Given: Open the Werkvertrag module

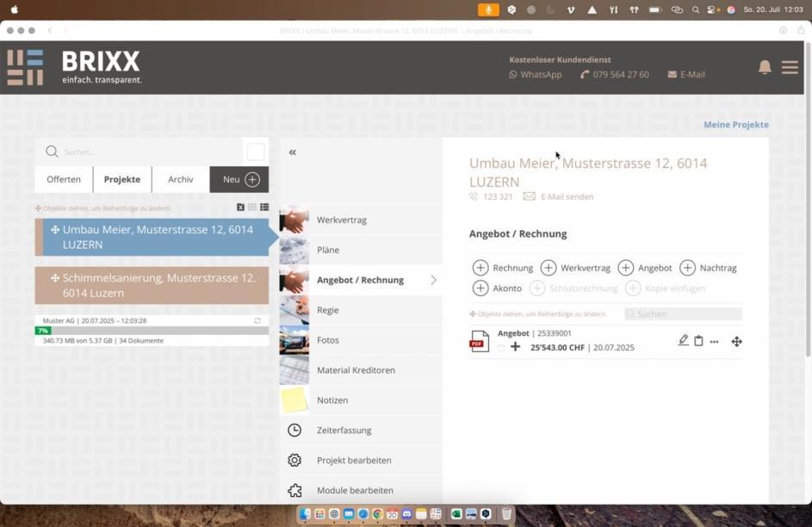Looking at the screenshot, I should [361, 220].
